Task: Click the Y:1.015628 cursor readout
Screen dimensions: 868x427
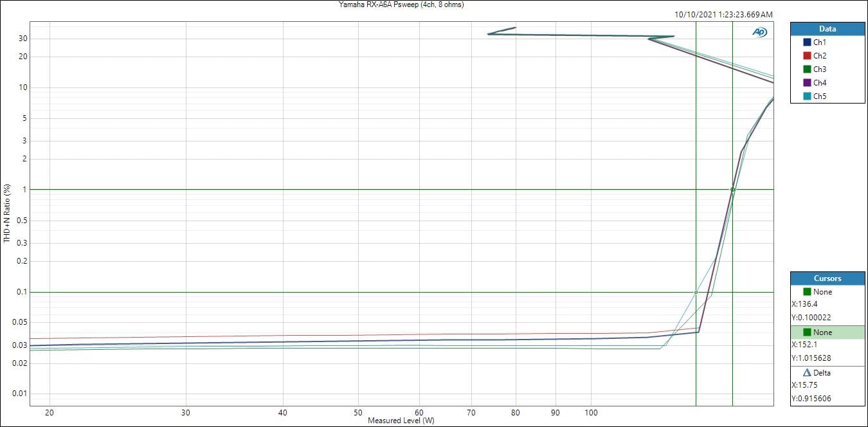Action: (812, 358)
